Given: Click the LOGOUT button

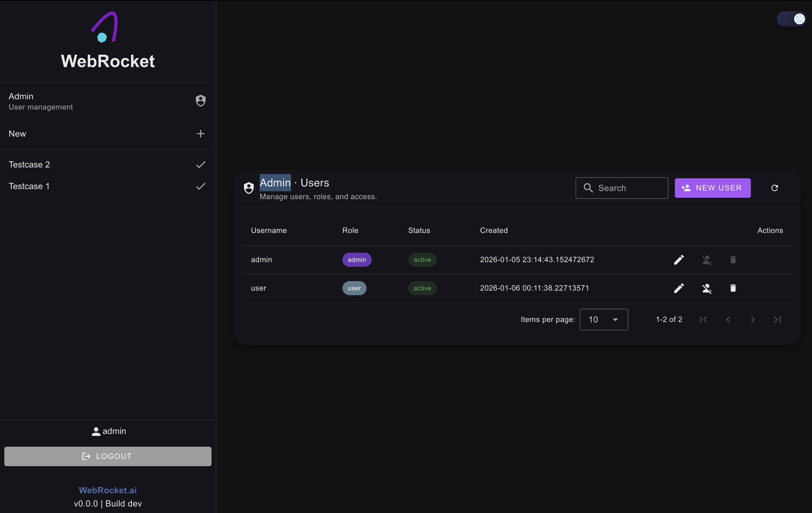Looking at the screenshot, I should (x=108, y=456).
